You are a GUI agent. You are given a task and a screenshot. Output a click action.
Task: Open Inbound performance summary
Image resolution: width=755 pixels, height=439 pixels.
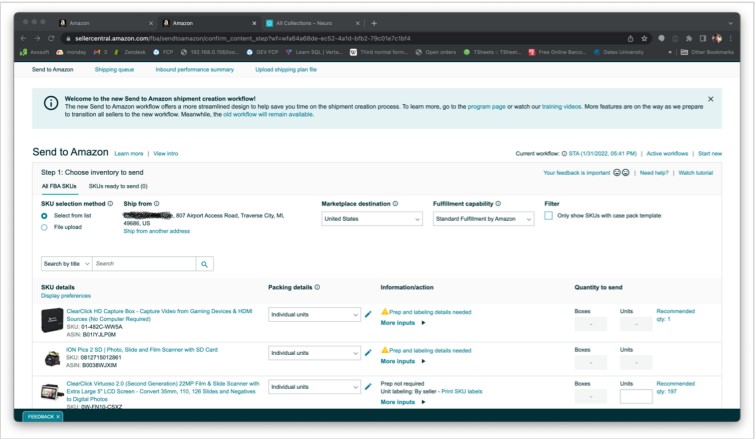coord(195,69)
